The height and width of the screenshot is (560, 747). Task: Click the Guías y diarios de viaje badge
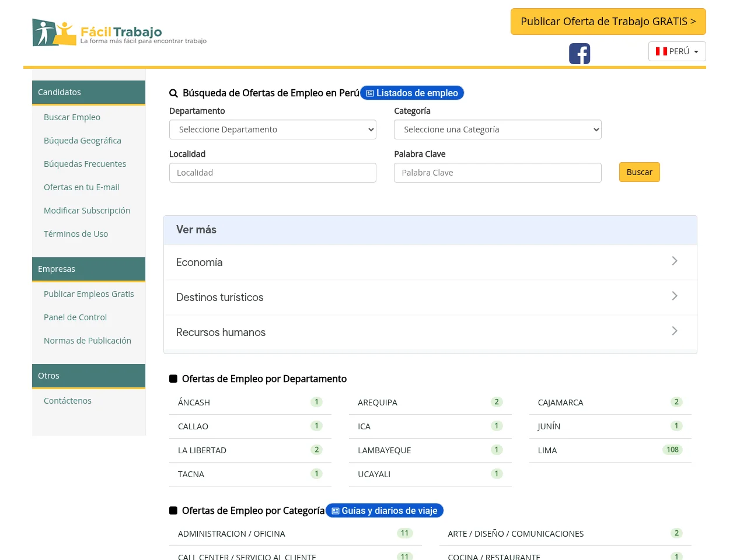(x=385, y=510)
